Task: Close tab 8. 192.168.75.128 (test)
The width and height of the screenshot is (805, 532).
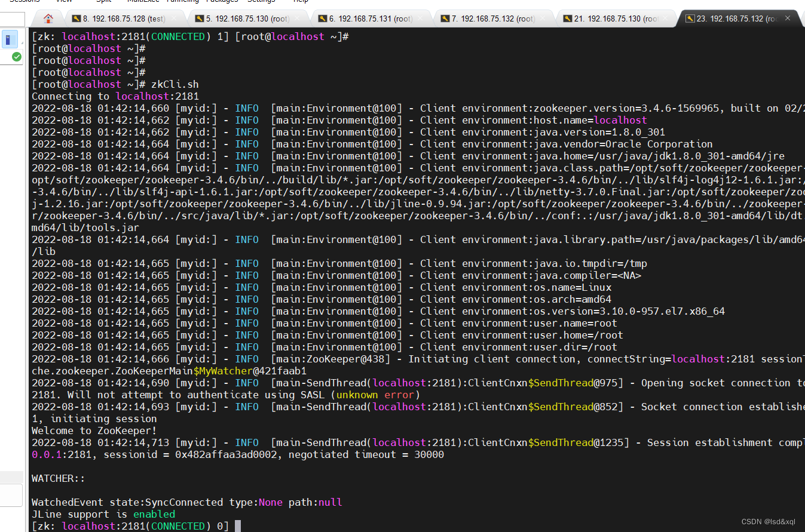Action: tap(175, 19)
